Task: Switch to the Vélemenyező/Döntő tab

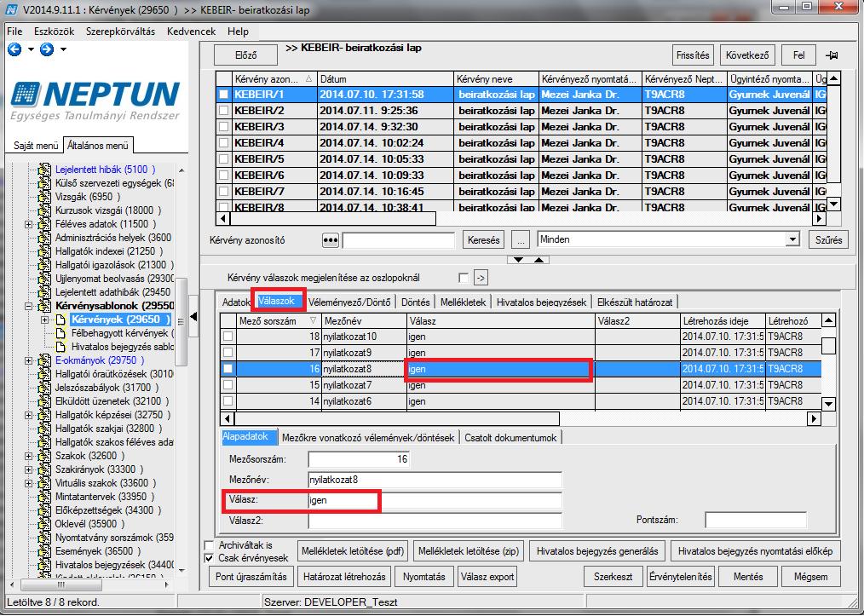Action: (x=349, y=302)
